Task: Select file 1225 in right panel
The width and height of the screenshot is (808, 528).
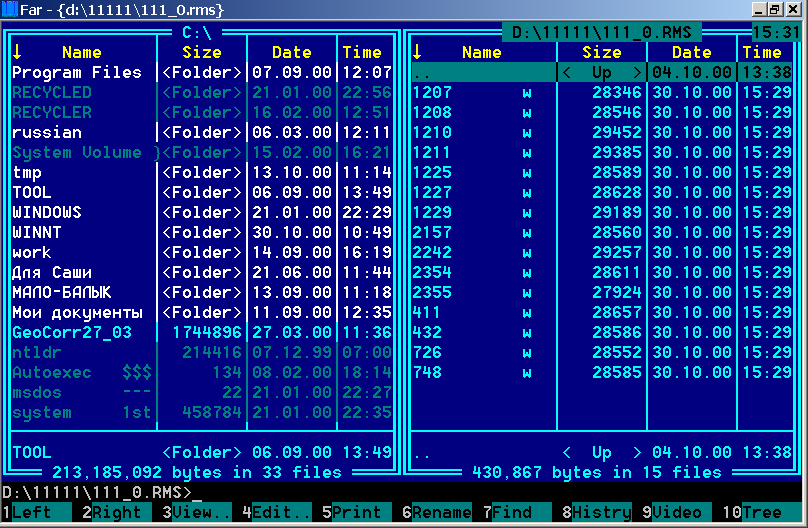Action: [x=602, y=173]
